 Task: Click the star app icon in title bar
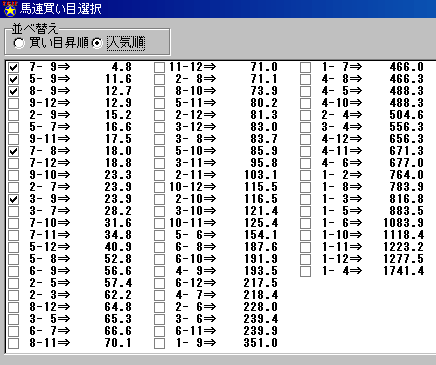[x=10, y=8]
